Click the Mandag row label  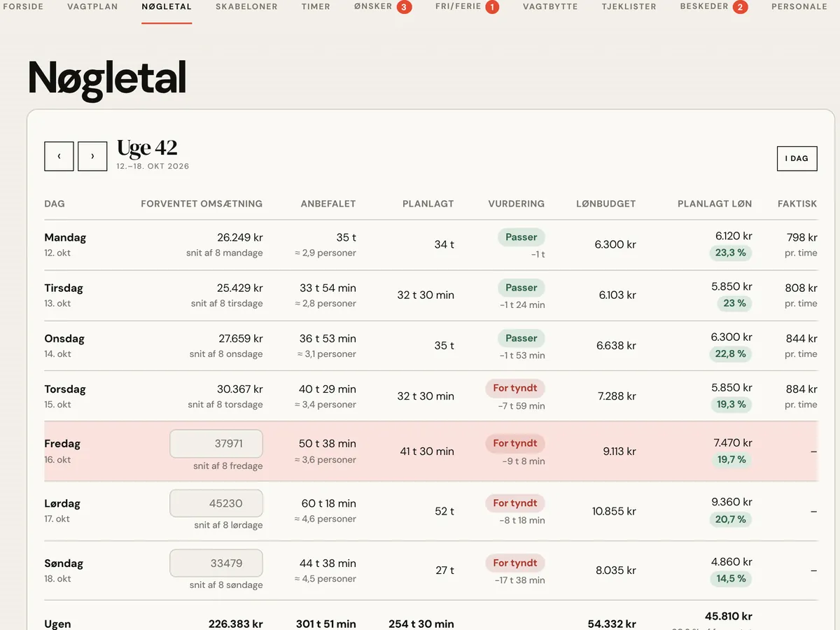click(65, 237)
